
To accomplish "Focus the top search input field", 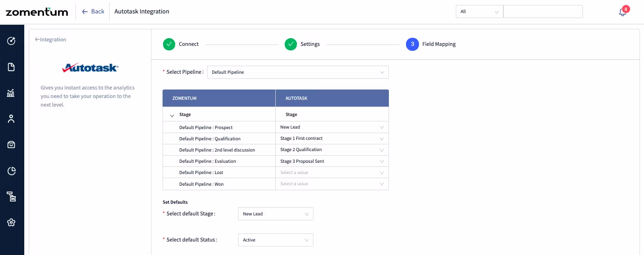I will 543,12.
